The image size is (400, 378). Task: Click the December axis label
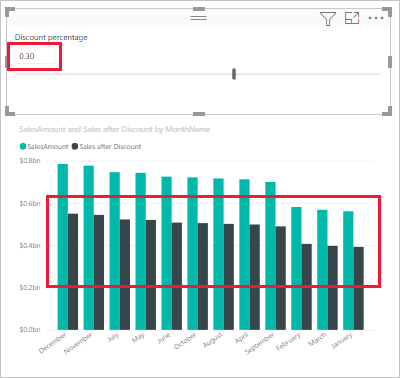click(x=53, y=343)
